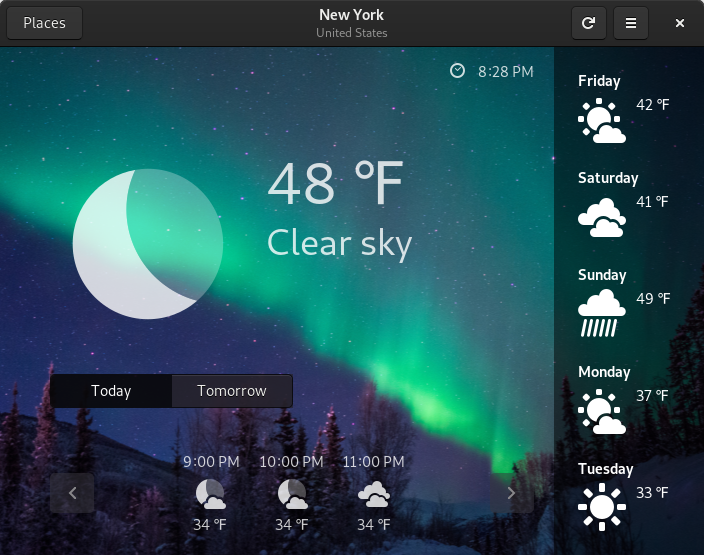The height and width of the screenshot is (555, 704).
Task: Click the clock icon beside 8:28 PM
Action: 458,71
